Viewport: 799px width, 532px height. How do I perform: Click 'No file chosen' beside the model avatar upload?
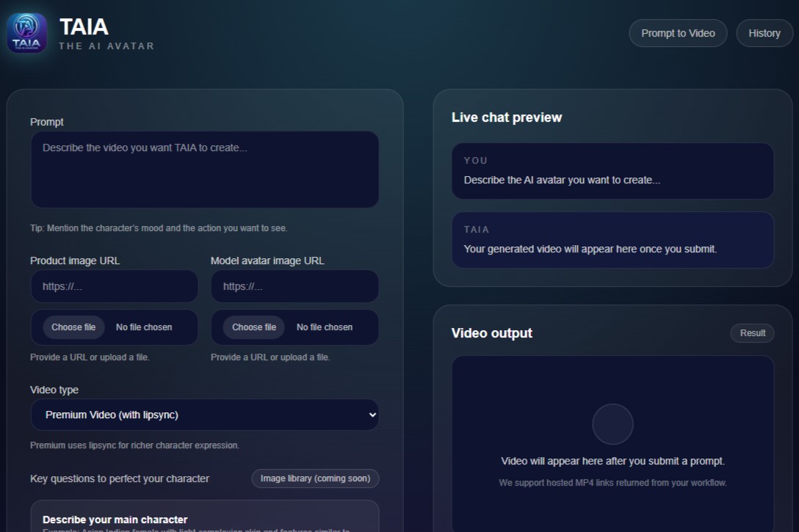point(325,327)
